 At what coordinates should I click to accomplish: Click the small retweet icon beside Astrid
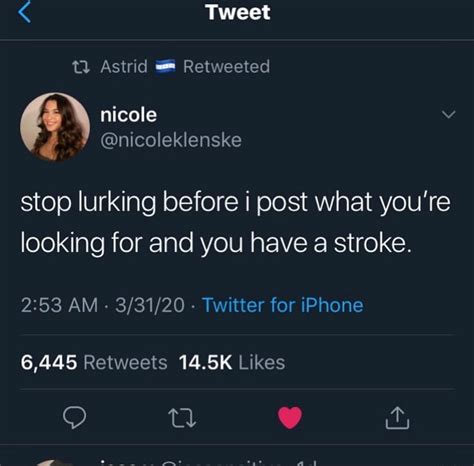[81, 67]
